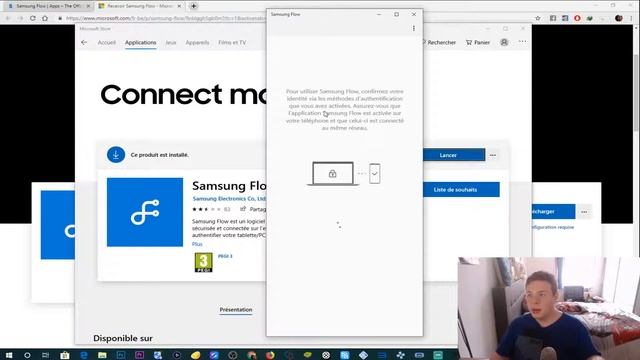The width and height of the screenshot is (640, 360).
Task: Open Films et TV tab
Action: pyautogui.click(x=232, y=42)
